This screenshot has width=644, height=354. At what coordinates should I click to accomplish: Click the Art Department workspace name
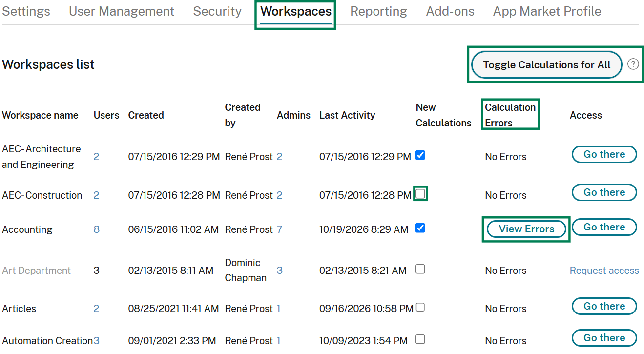pos(37,271)
